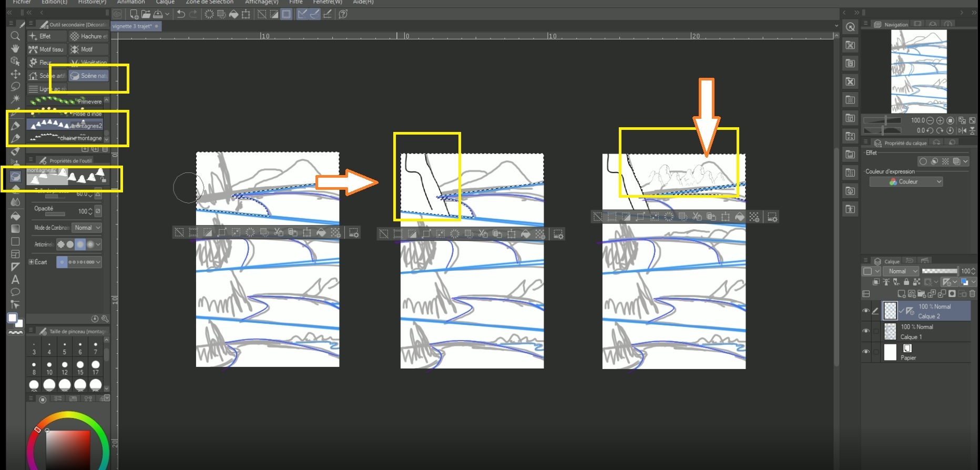
Task: Click the Fill bucket icon in the command bar
Action: (233, 14)
